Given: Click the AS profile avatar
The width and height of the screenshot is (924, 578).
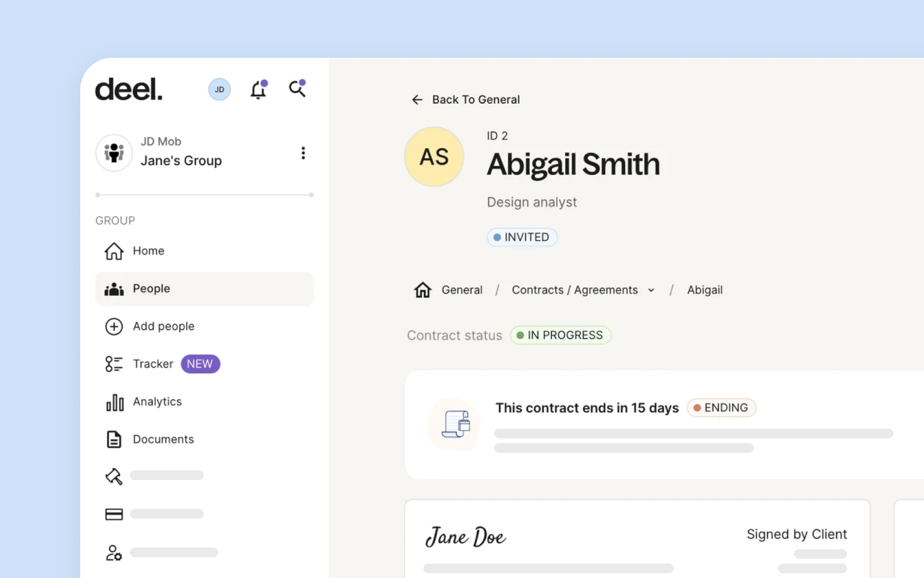Looking at the screenshot, I should pos(434,157).
